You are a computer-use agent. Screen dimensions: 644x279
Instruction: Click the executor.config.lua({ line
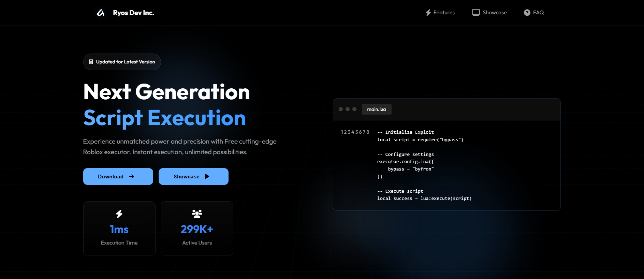[406, 162]
